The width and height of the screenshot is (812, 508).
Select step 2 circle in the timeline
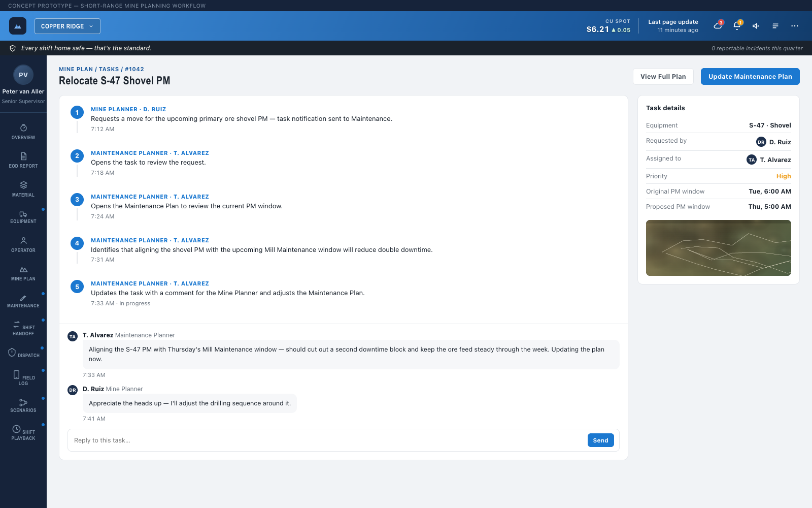click(77, 156)
